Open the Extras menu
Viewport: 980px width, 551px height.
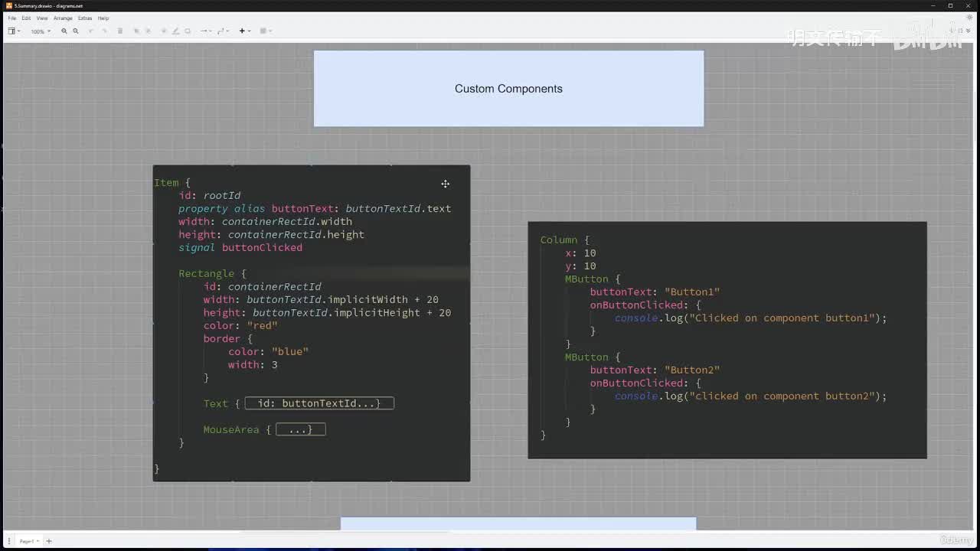tap(84, 18)
